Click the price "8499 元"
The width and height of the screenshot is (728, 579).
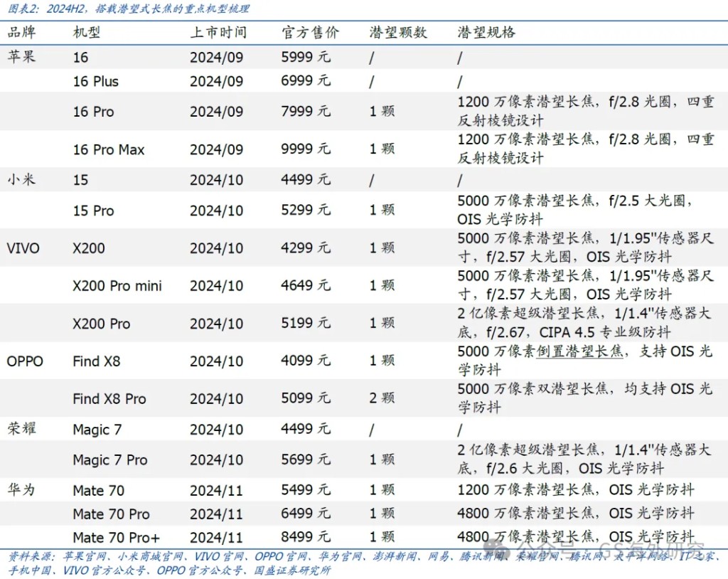(x=306, y=537)
